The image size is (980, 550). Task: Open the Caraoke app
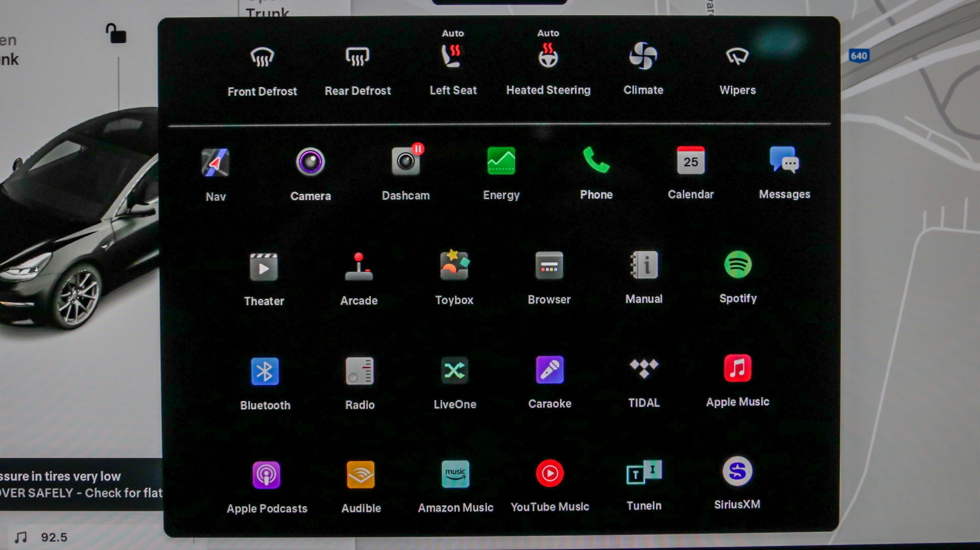pyautogui.click(x=549, y=370)
